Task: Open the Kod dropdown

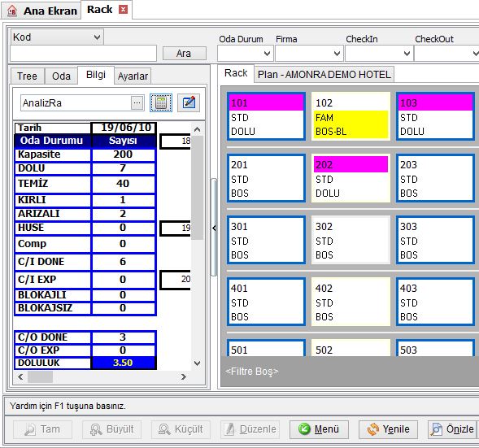Action: pos(97,37)
